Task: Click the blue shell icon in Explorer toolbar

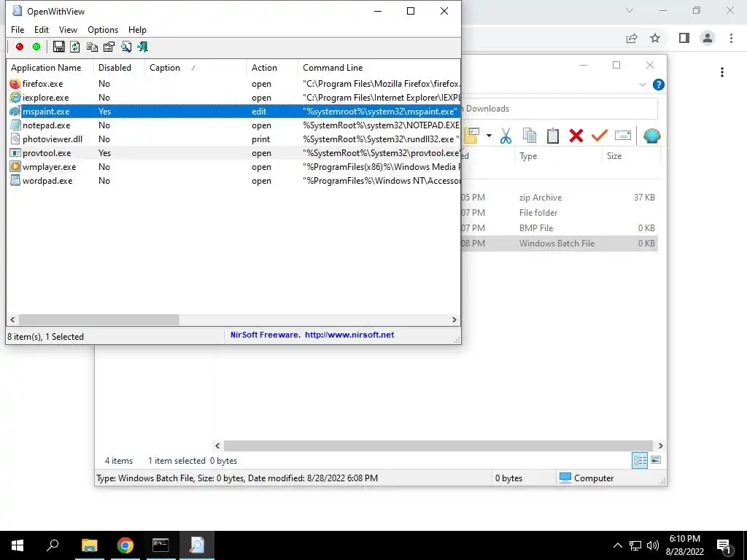Action: 651,136
